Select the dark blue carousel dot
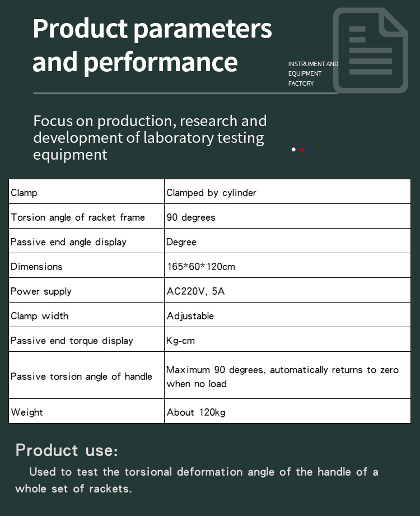Screen dimensions: 420x516 (310, 150)
